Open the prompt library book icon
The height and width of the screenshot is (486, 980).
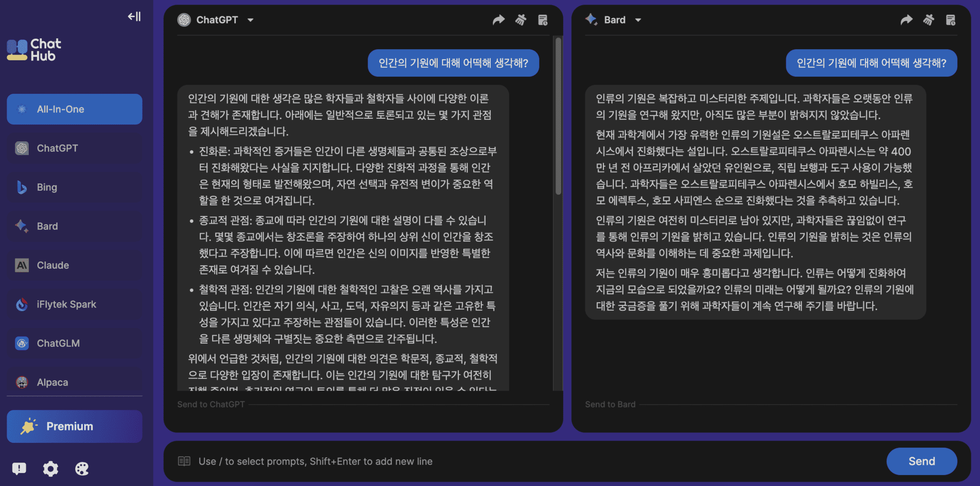pos(184,461)
